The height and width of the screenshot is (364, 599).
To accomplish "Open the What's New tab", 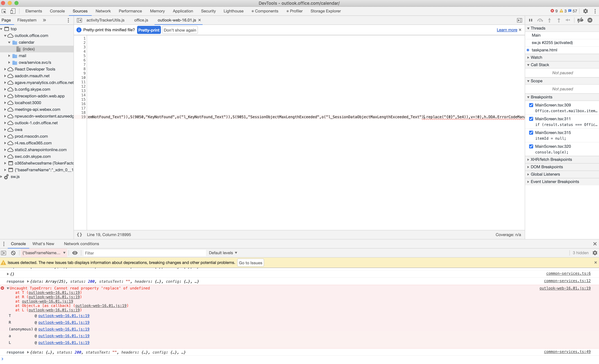I will [x=43, y=244].
